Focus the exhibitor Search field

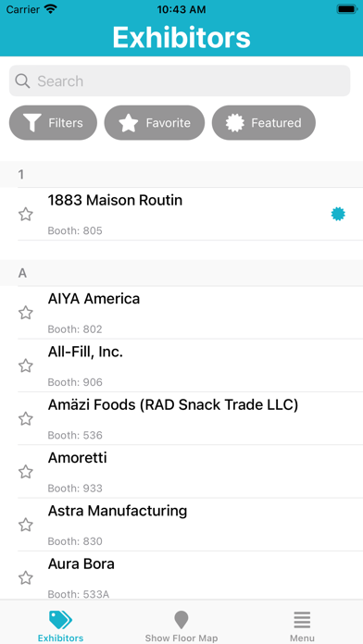click(180, 80)
